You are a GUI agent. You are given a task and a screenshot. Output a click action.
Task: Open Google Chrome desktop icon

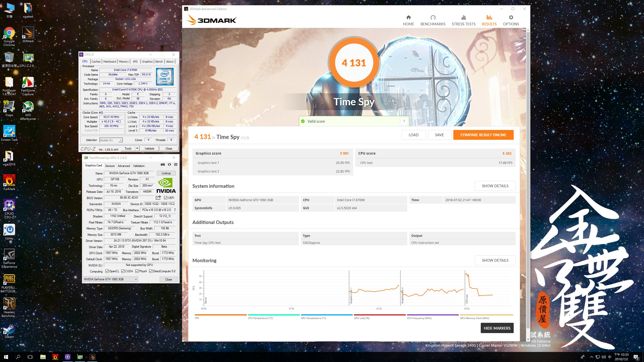(9, 36)
